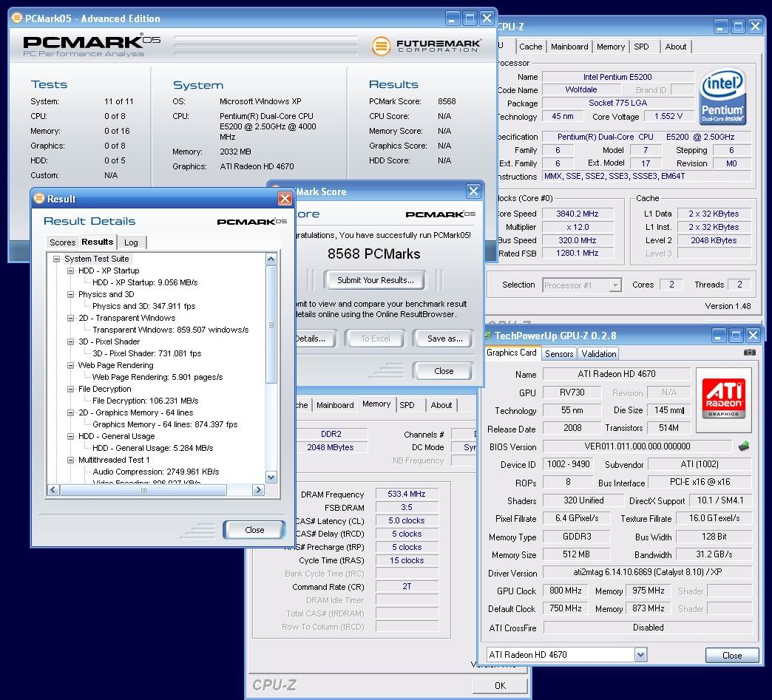Close the PCMark Score dialog via X
772x700 pixels.
coord(473,191)
